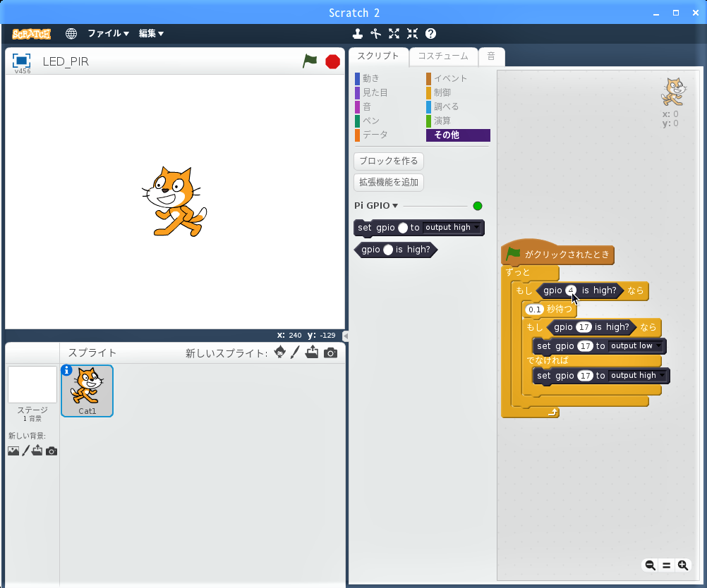Switch to the 音 tab

point(491,56)
